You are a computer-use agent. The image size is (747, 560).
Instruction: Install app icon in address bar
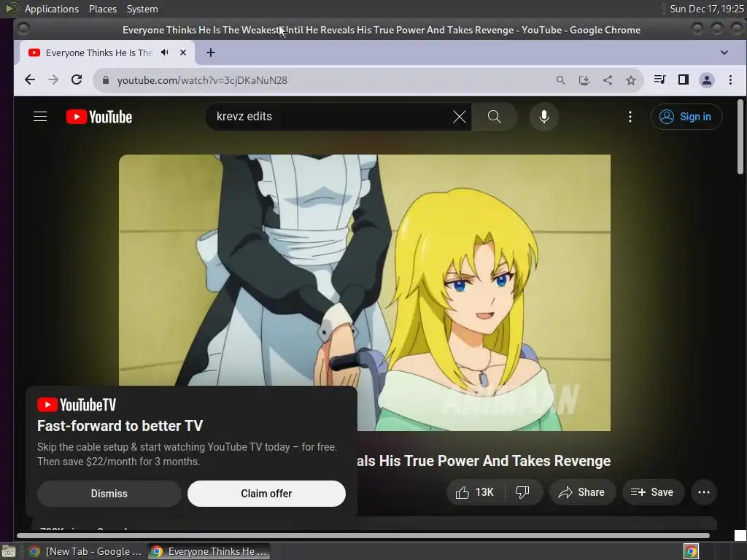[584, 80]
